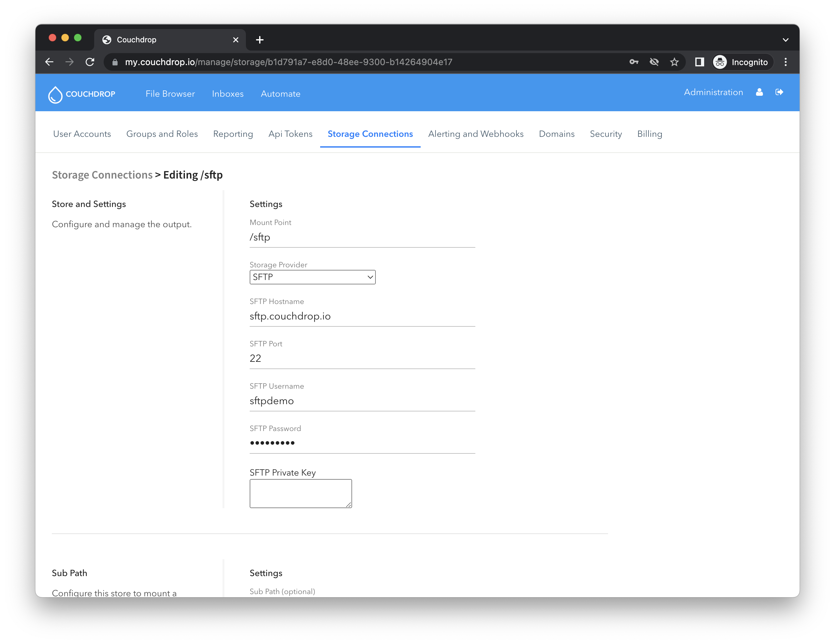Click 'Configure and manage the output.' text
Screen dimensions: 835x644
(122, 224)
